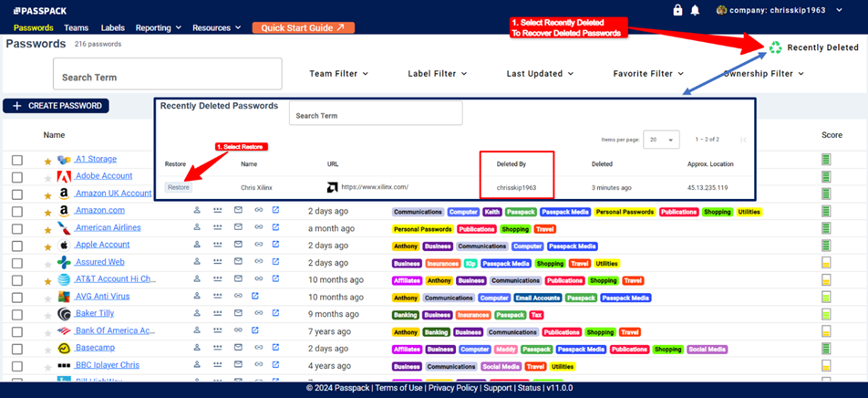Click the green recycle Recently Deleted icon
The height and width of the screenshot is (398, 868).
pyautogui.click(x=775, y=48)
